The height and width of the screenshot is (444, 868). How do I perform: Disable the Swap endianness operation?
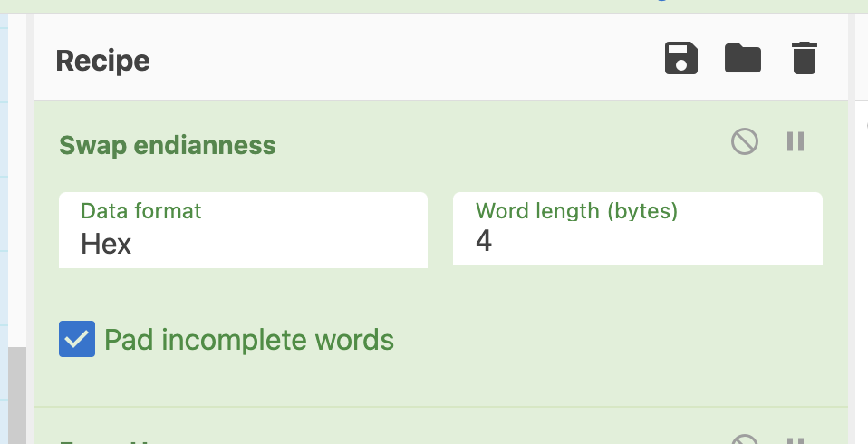[x=745, y=141]
